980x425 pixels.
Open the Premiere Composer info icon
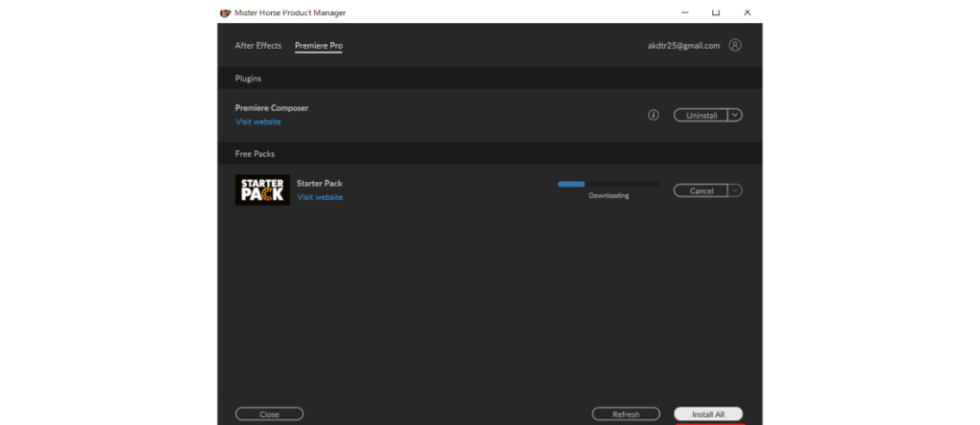(654, 115)
